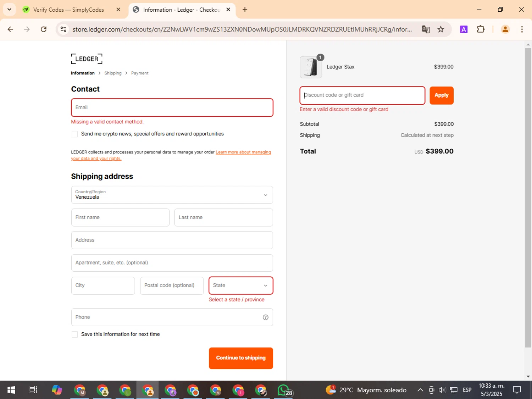The width and height of the screenshot is (532, 399).
Task: Click the Last name field
Action: point(223,217)
